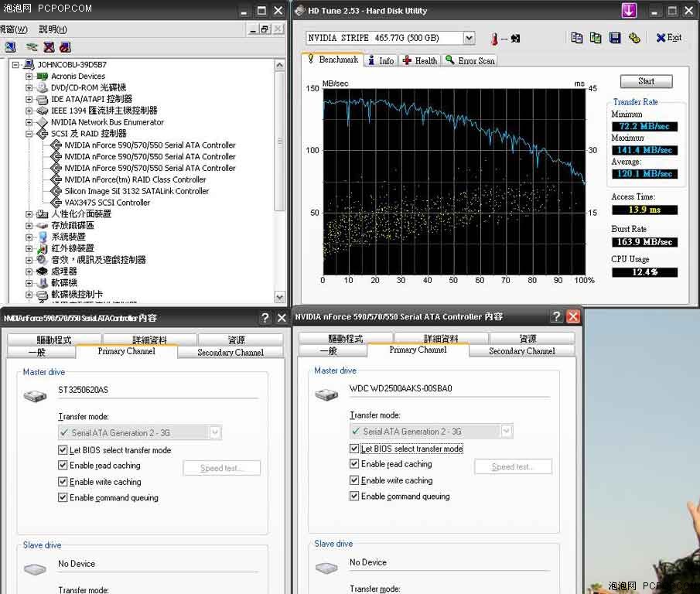Click Speed test button in left dialog

(x=221, y=468)
